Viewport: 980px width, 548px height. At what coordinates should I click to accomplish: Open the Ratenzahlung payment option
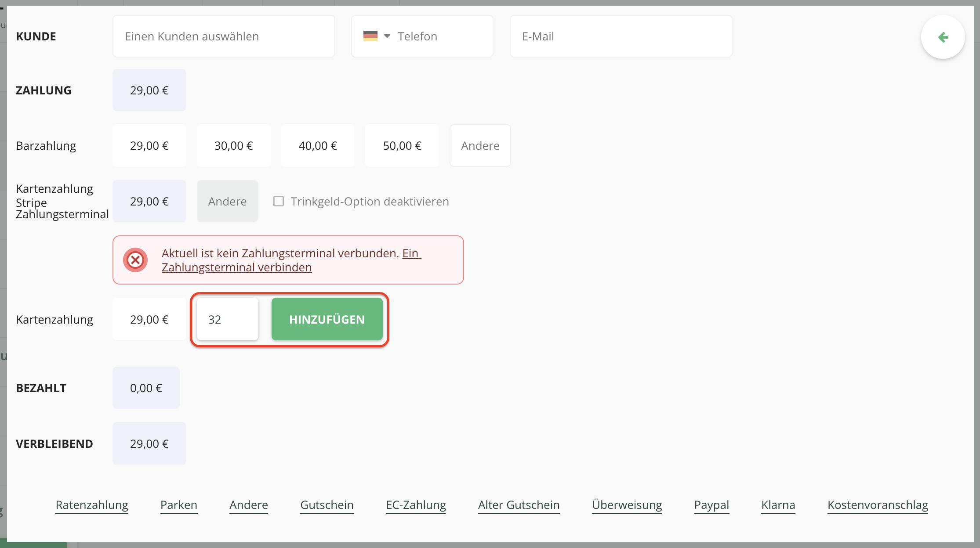point(92,505)
